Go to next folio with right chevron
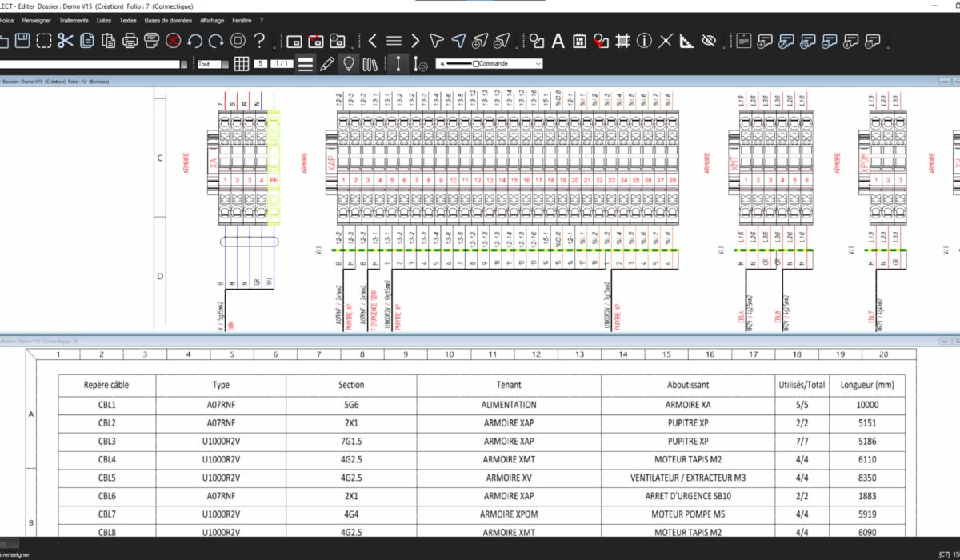The image size is (960, 560). [x=414, y=40]
